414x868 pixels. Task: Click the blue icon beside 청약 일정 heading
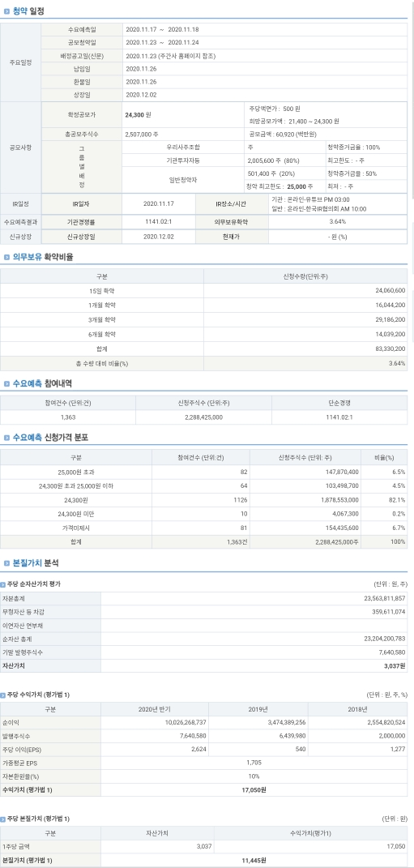(x=6, y=11)
